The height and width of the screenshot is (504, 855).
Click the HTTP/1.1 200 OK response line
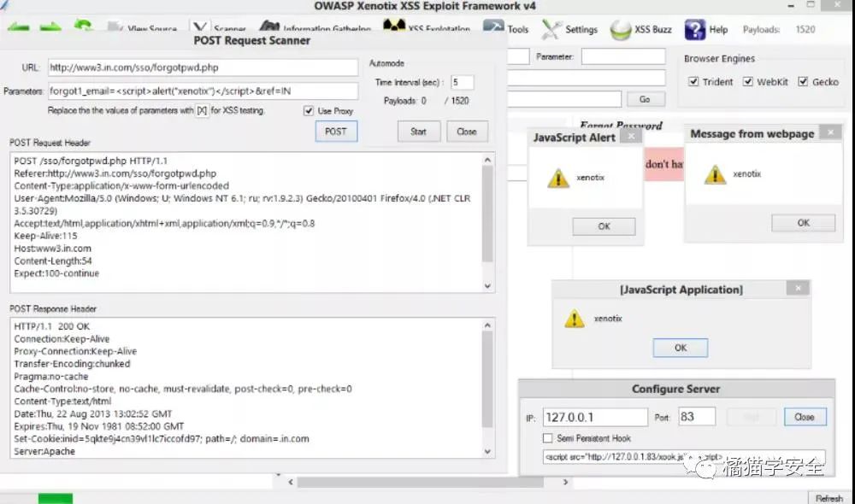(52, 326)
